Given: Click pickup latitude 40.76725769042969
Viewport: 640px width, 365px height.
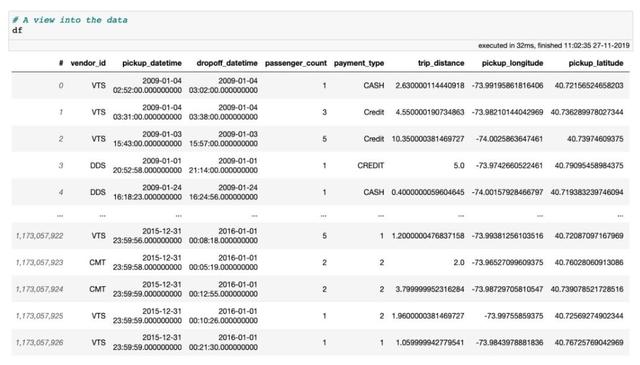Looking at the screenshot, I should click(589, 343).
